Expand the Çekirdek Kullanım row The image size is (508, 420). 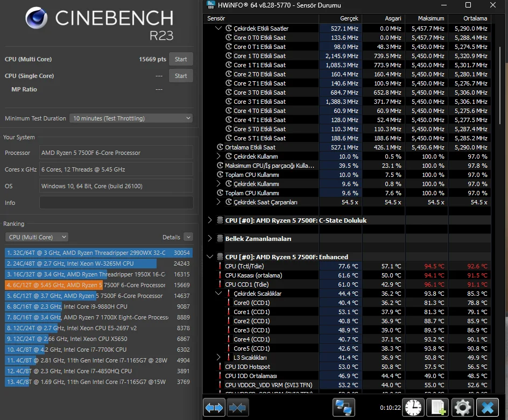point(218,156)
